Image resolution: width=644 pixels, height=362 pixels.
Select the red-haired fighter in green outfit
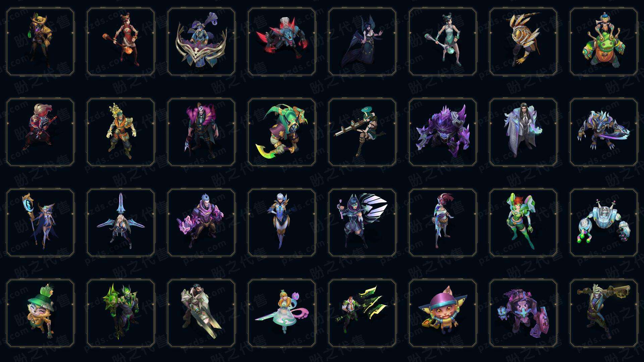(x=523, y=223)
